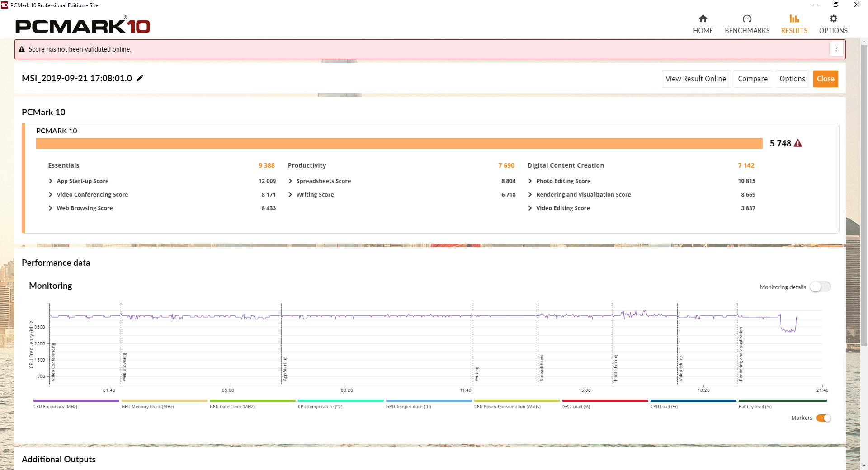
Task: Click the Additional Outputs heading
Action: click(59, 459)
